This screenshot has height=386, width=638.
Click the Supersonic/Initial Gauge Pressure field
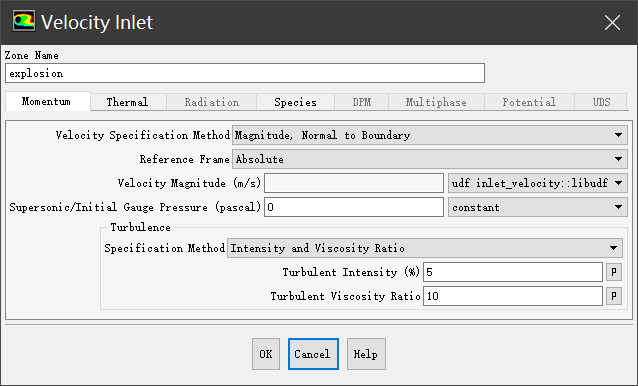[x=354, y=207]
